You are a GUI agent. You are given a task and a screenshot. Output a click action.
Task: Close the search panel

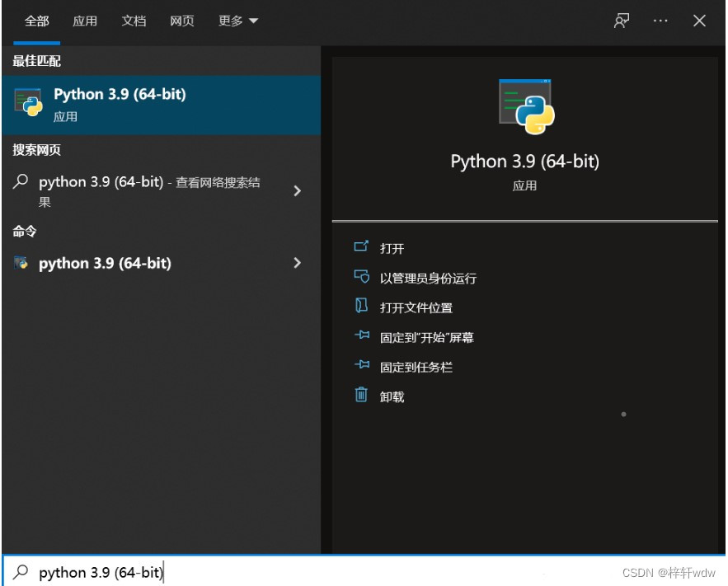tap(699, 21)
